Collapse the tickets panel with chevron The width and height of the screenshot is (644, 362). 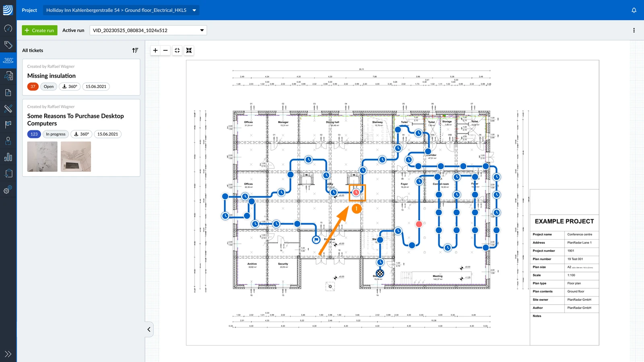pyautogui.click(x=149, y=329)
